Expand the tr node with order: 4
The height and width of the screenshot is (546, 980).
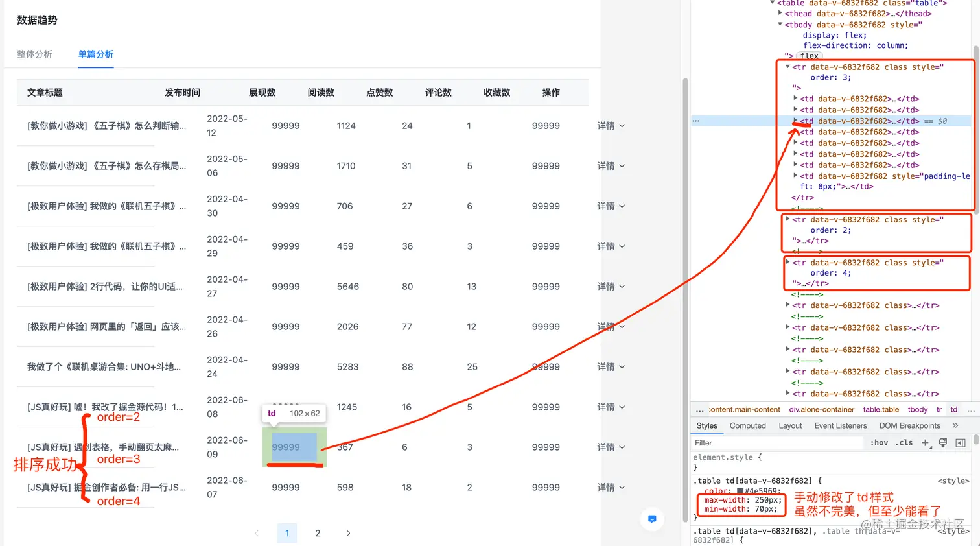pos(788,263)
